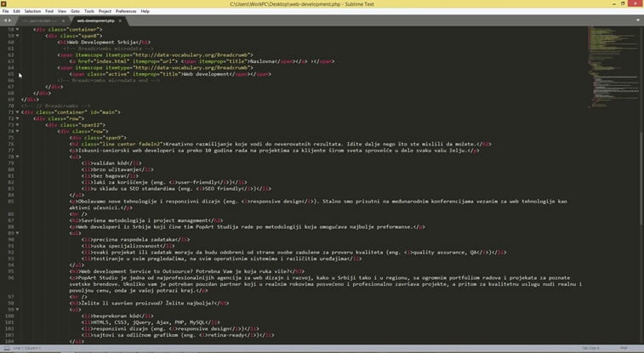Click the text 'Web Development Srbija'
Screen dimensions: 644x353
tap(103, 43)
